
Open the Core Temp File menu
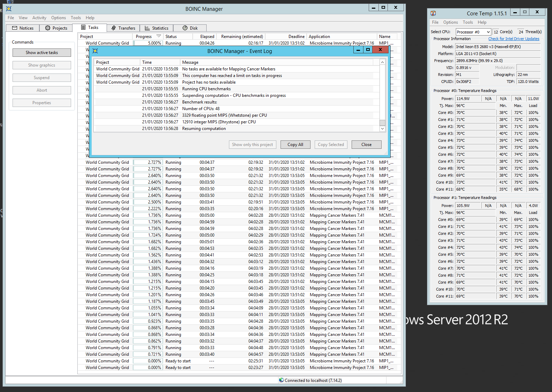pyautogui.click(x=435, y=22)
